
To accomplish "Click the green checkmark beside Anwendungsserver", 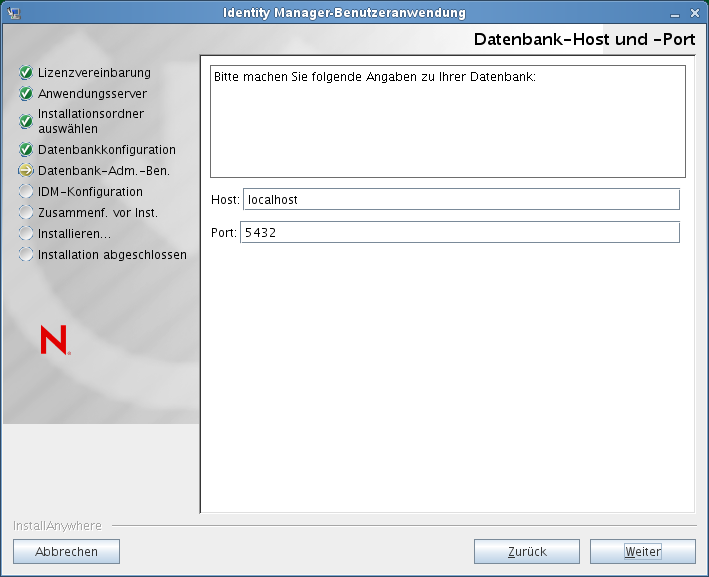I will pos(26,94).
